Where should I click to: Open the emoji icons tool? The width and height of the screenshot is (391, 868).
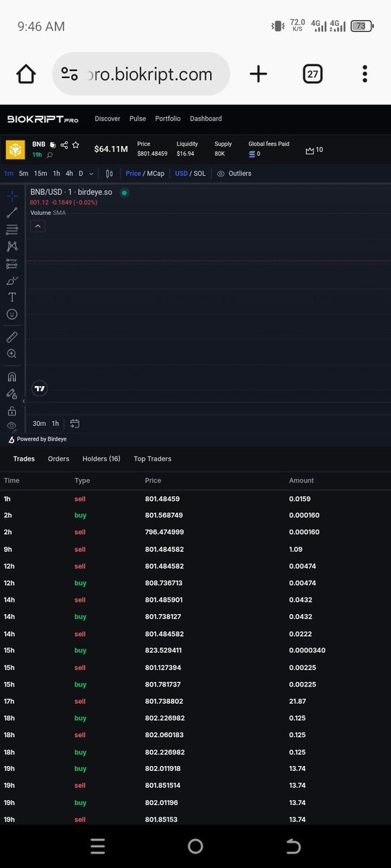click(x=12, y=314)
